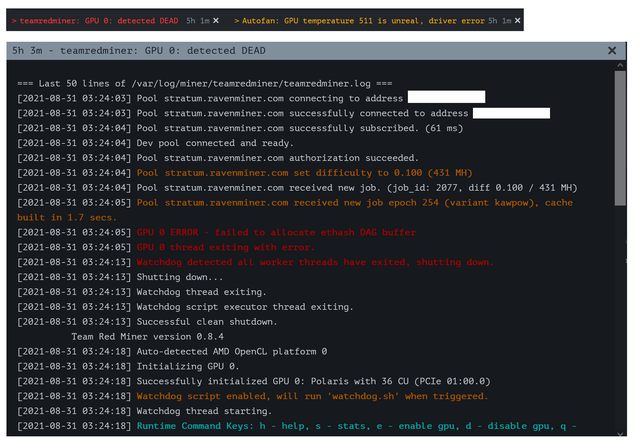Click 'Last 50 lines of' log header line
The height and width of the screenshot is (448, 640).
(x=204, y=84)
